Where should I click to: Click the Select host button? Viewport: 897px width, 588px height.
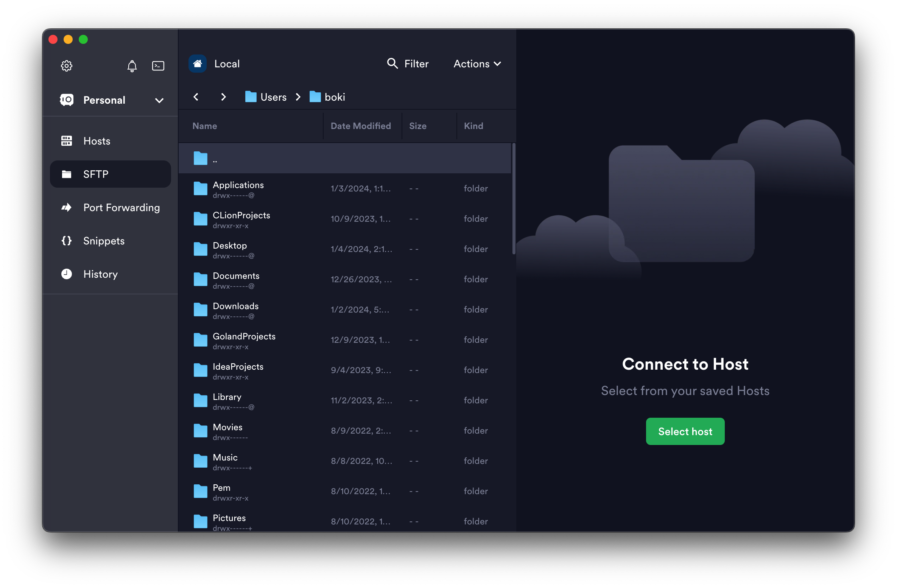(x=685, y=431)
